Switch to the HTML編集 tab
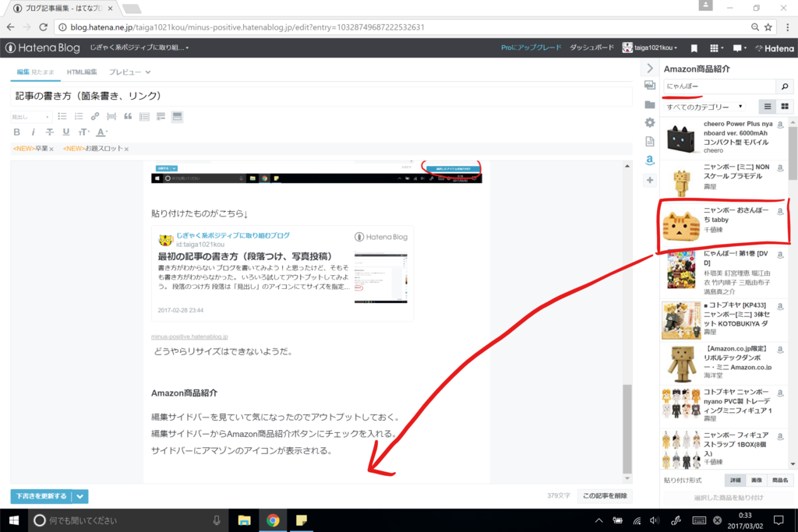Viewport: 798px width, 532px height. (83, 72)
